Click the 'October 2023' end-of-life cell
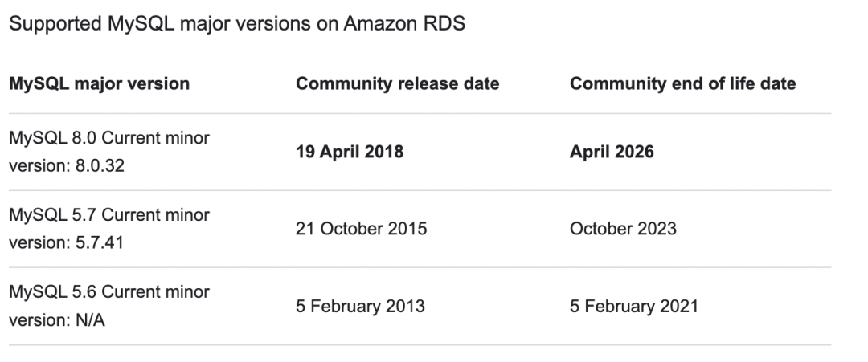 [x=623, y=229]
